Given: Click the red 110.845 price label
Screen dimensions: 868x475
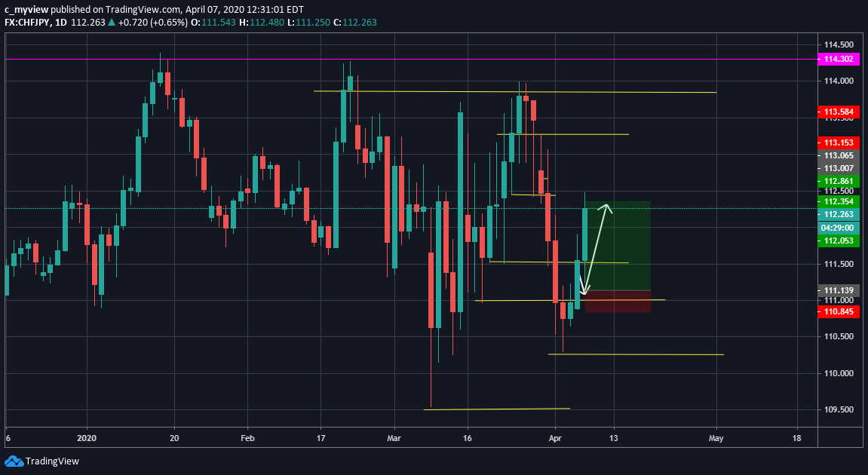Looking at the screenshot, I should pyautogui.click(x=839, y=311).
